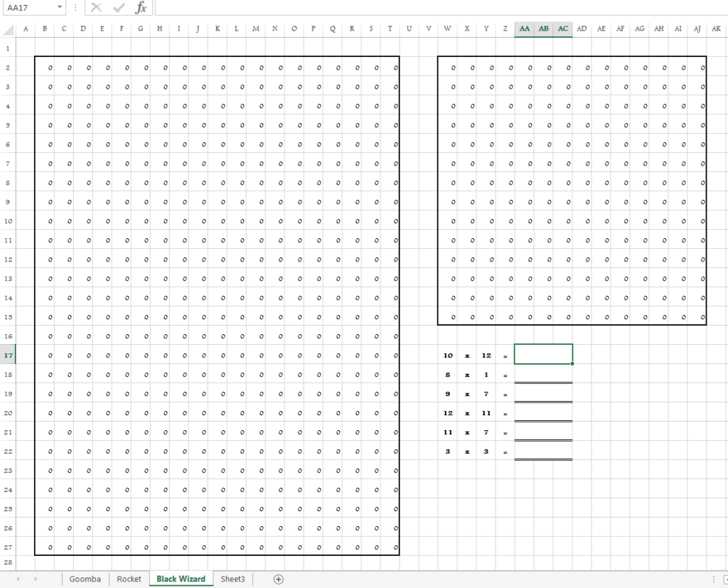Select column header AD
The height and width of the screenshot is (588, 728).
tap(582, 28)
